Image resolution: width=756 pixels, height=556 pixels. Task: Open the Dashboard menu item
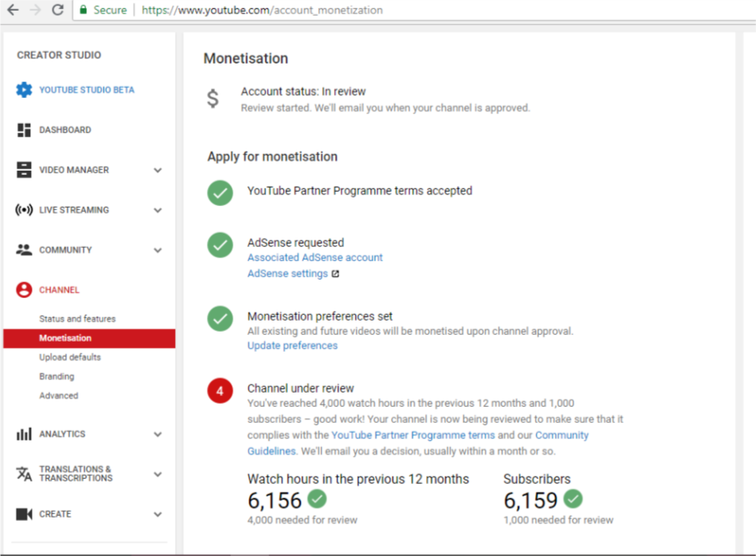65,130
